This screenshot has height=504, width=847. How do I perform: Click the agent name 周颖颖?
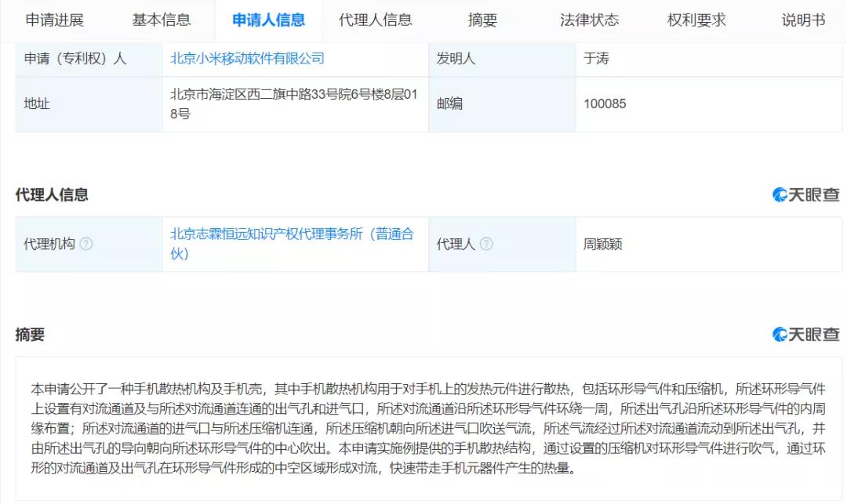(603, 245)
